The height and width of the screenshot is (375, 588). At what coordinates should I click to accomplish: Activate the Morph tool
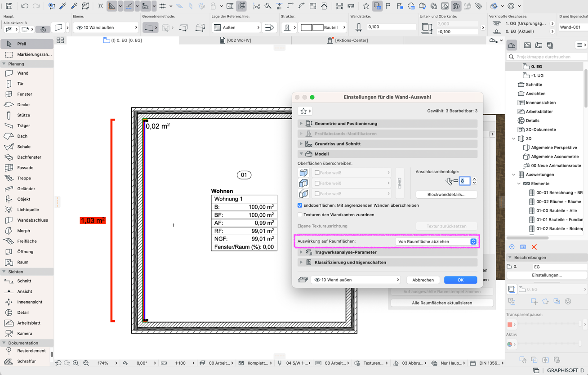pyautogui.click(x=27, y=231)
